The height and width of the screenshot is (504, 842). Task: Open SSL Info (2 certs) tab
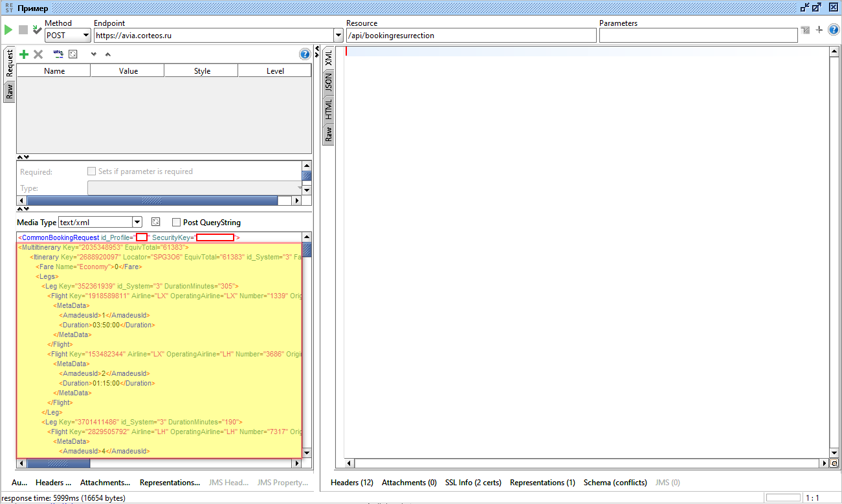pos(472,483)
